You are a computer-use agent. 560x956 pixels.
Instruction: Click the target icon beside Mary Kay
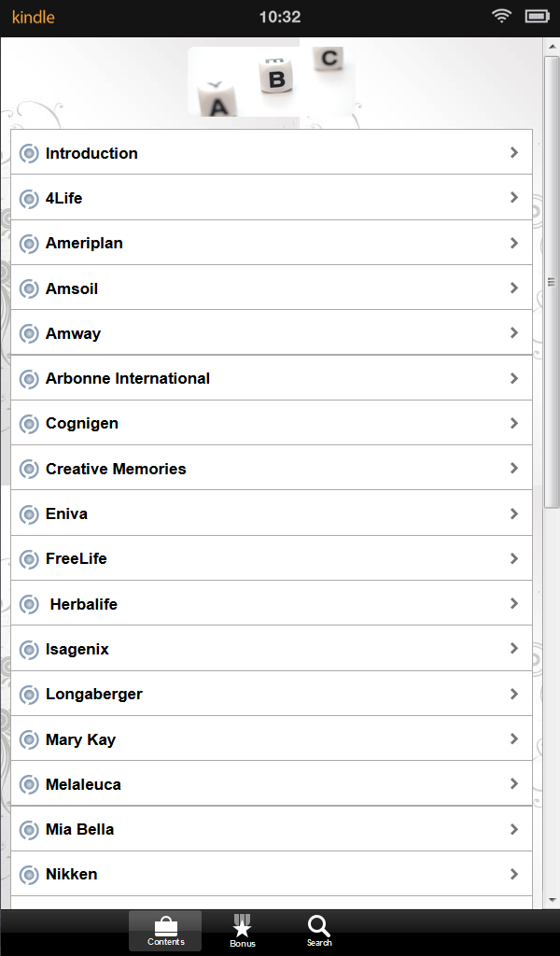28,738
